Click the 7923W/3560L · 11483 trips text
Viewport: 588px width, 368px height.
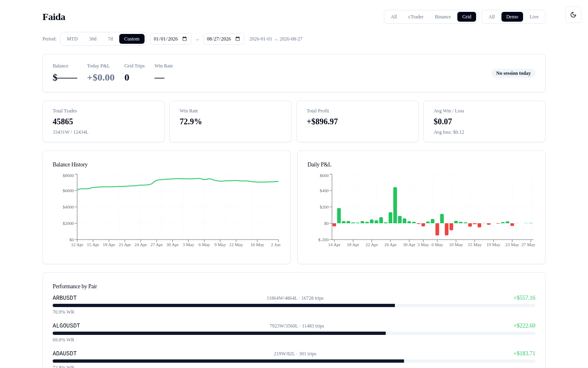click(297, 326)
